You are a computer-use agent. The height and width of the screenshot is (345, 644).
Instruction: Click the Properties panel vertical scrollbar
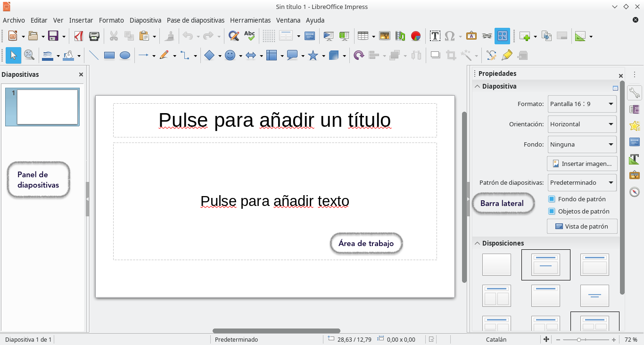coord(622,189)
